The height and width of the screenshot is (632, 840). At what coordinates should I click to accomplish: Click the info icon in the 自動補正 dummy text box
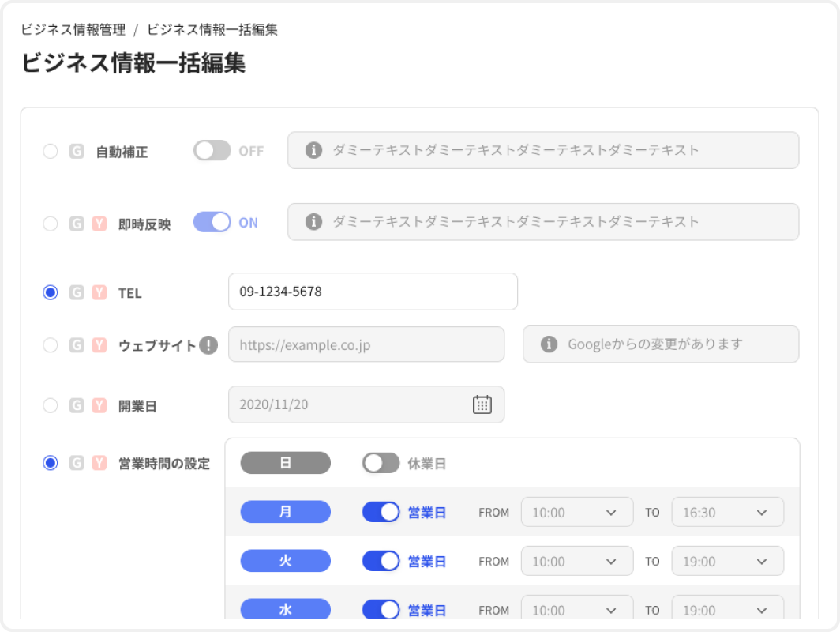coord(313,150)
